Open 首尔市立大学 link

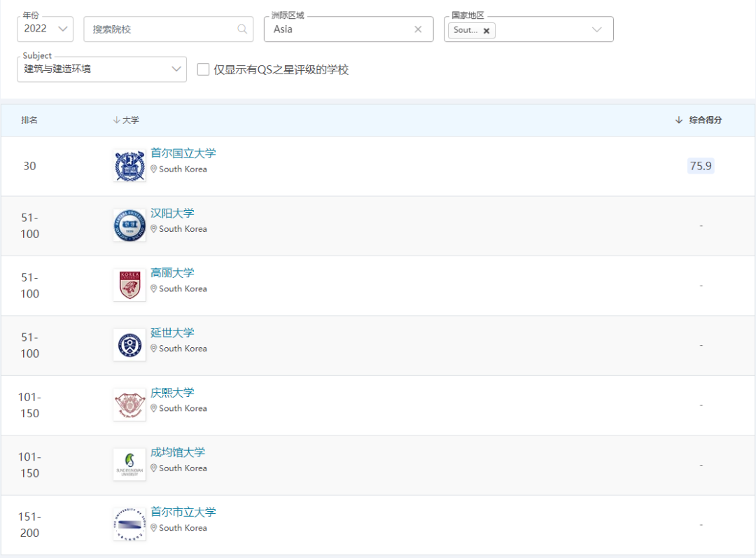(183, 512)
